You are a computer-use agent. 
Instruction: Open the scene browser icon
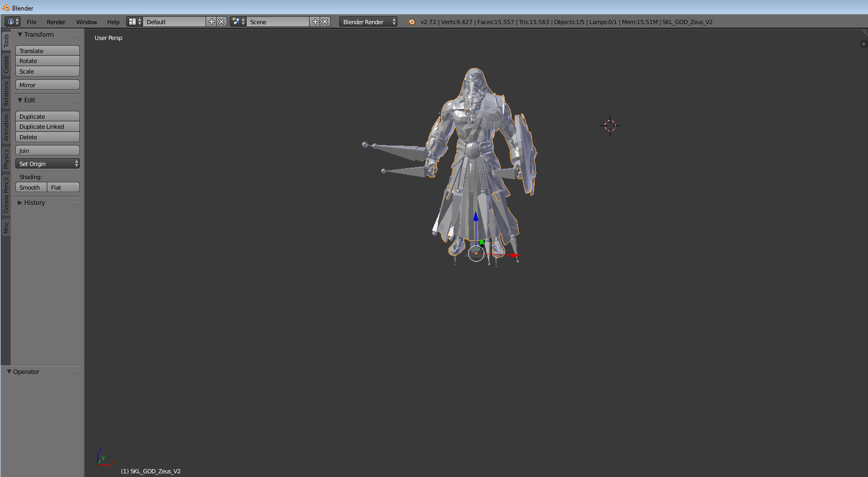(x=238, y=22)
